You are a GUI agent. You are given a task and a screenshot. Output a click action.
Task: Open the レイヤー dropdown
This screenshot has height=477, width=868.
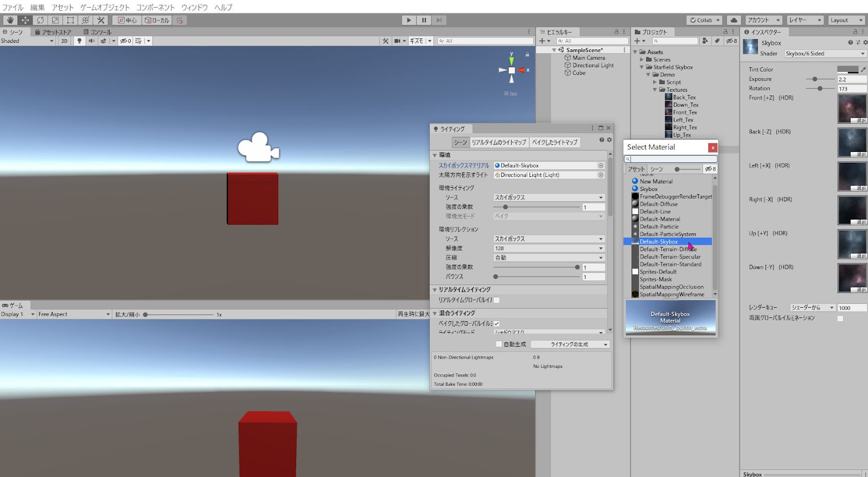click(805, 20)
